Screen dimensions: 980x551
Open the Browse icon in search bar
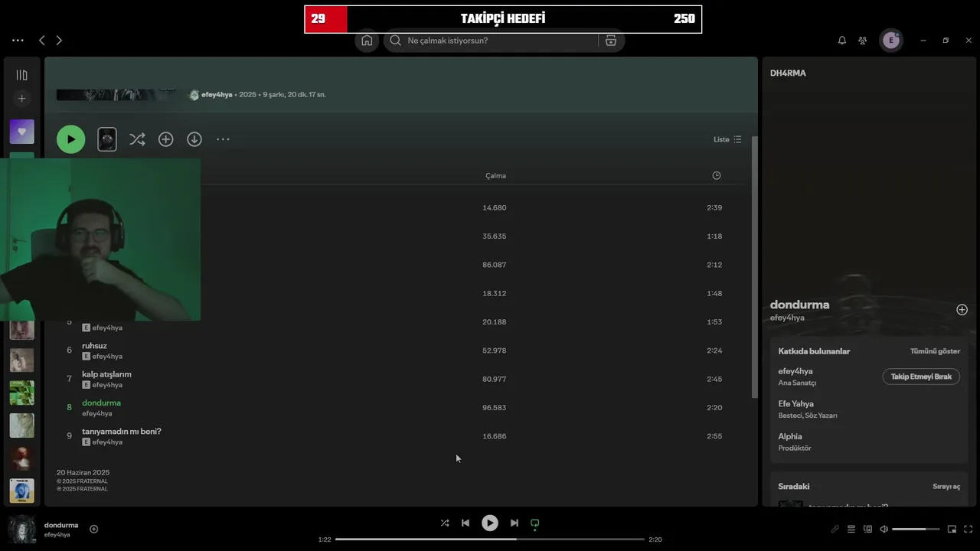[x=611, y=41]
